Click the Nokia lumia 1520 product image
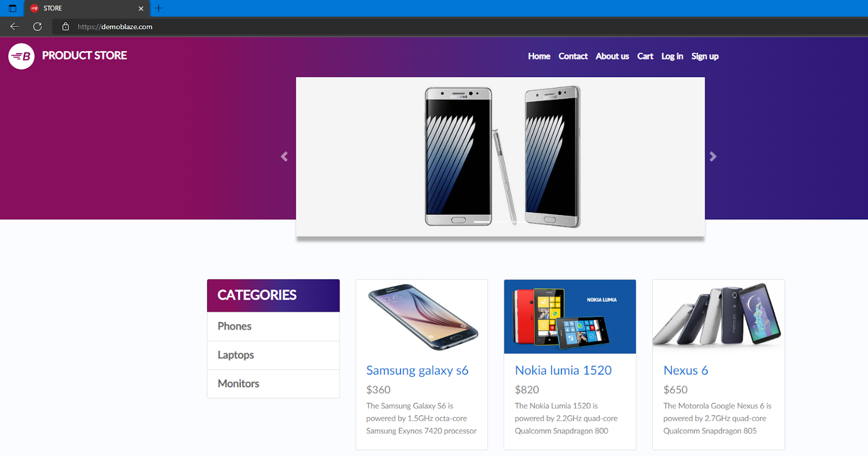 pos(570,317)
